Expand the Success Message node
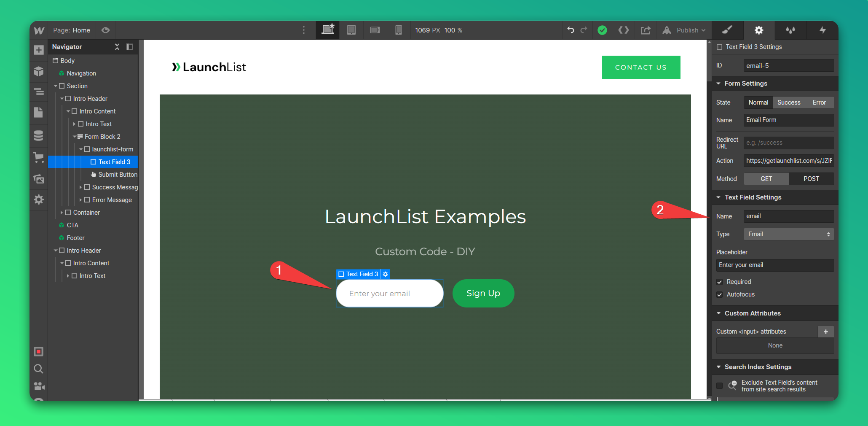Image resolution: width=868 pixels, height=426 pixels. (x=80, y=187)
